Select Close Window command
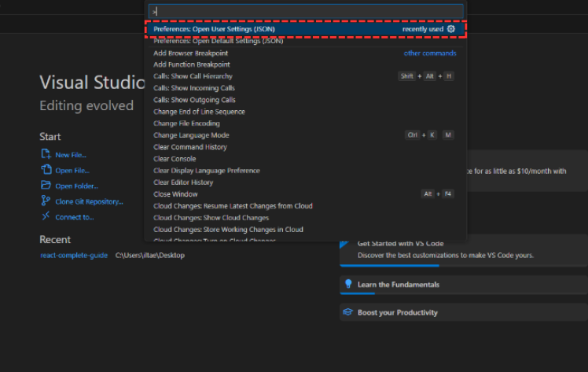The height and width of the screenshot is (372, 588). [x=306, y=194]
